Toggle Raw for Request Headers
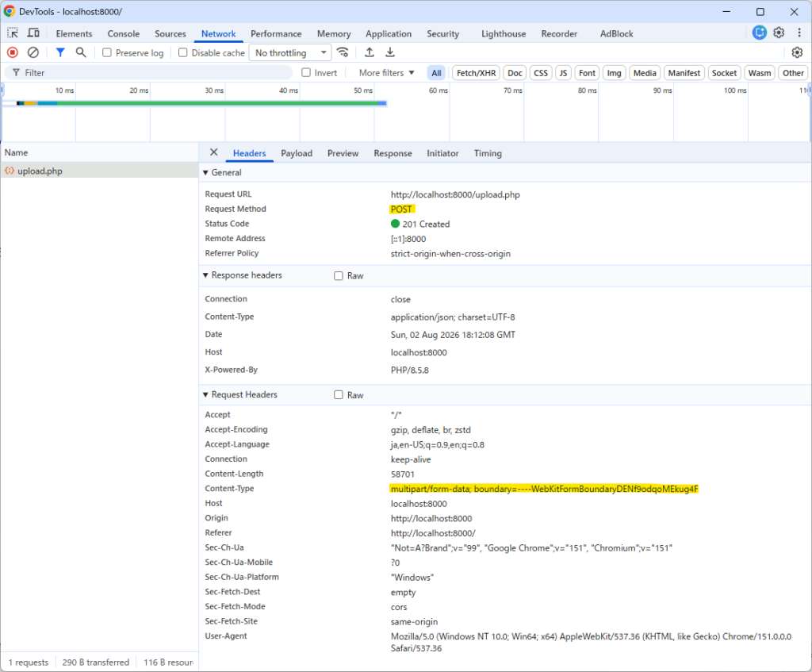 (339, 395)
